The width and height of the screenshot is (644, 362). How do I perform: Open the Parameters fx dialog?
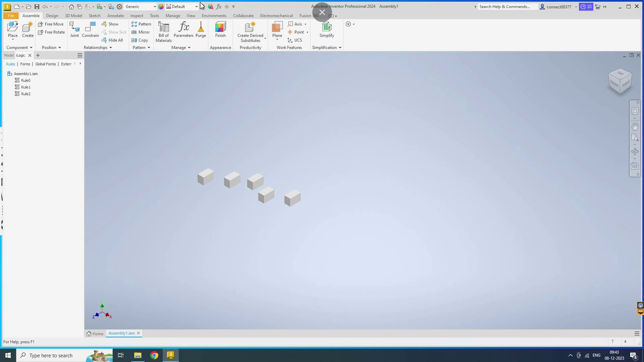183,29
